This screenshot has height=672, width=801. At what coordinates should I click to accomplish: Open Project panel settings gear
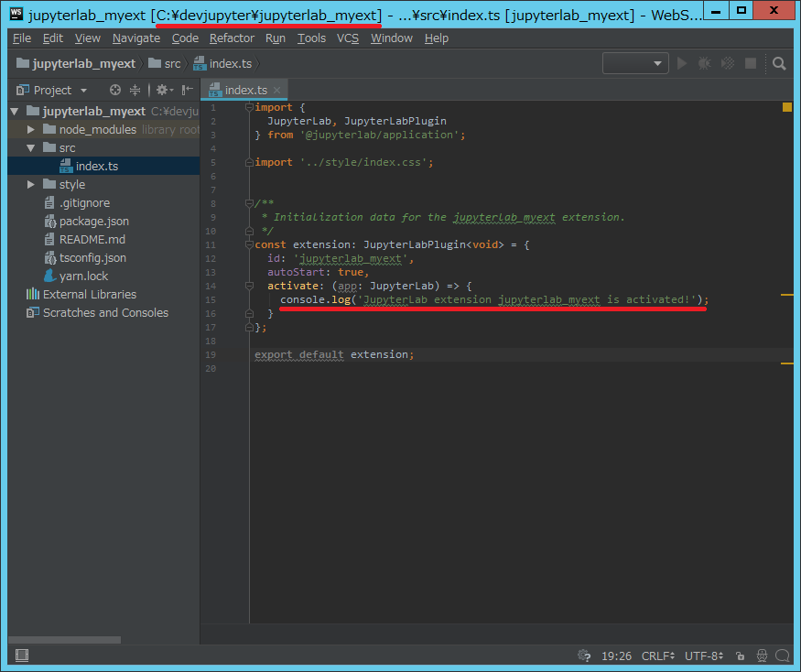pyautogui.click(x=163, y=91)
